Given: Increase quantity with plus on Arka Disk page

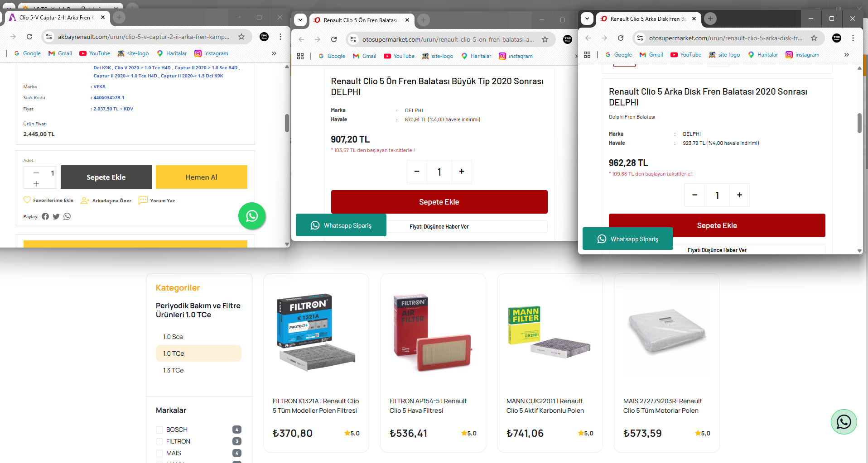Looking at the screenshot, I should coord(739,195).
